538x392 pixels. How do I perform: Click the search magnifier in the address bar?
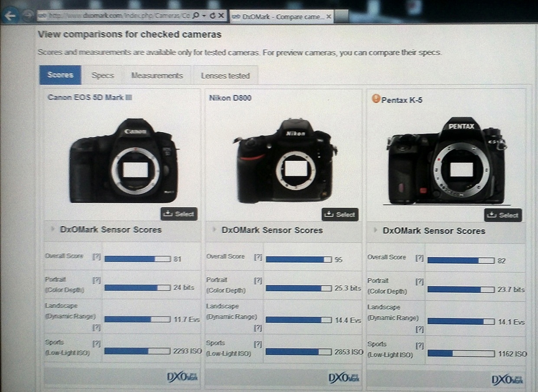196,16
